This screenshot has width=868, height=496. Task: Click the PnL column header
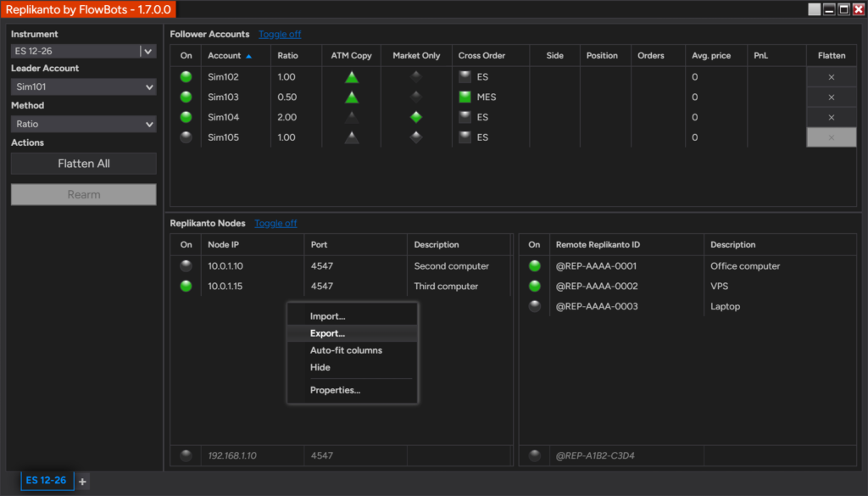point(776,56)
